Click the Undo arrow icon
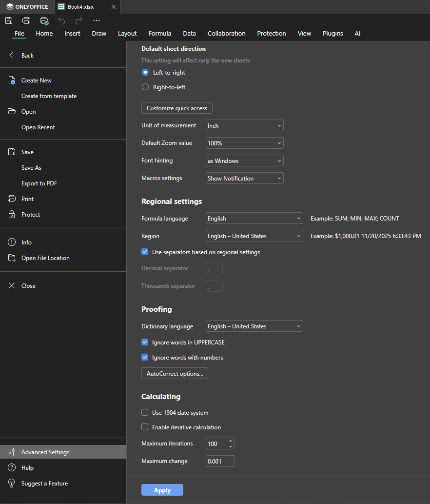 pyautogui.click(x=61, y=20)
